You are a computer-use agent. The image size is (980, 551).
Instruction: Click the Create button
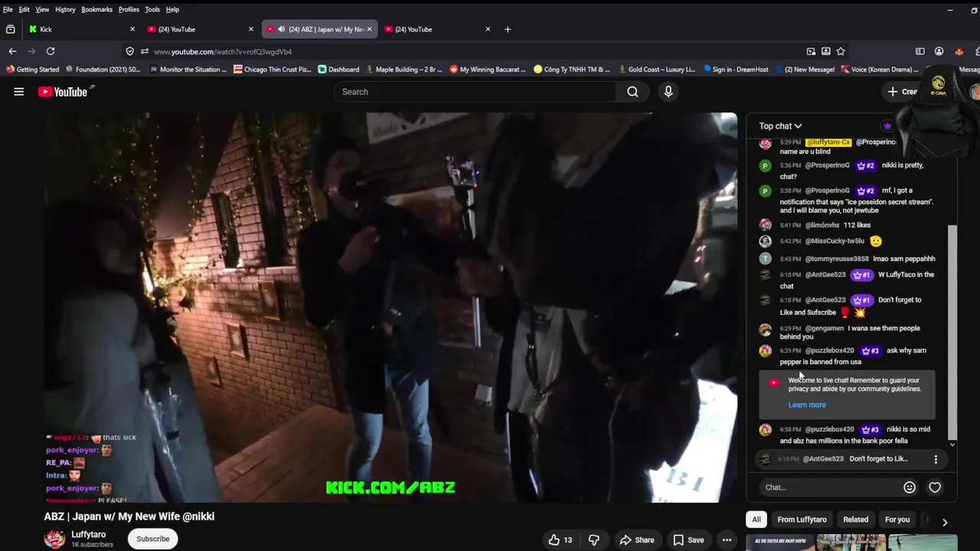(902, 92)
